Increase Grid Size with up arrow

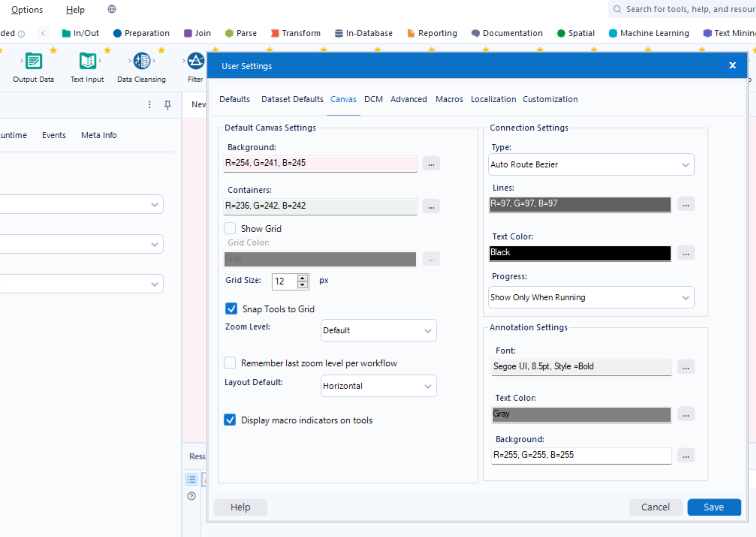302,278
